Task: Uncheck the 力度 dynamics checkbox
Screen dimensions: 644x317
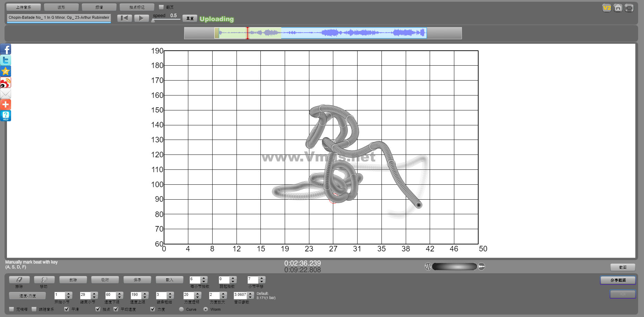Action: (x=153, y=309)
